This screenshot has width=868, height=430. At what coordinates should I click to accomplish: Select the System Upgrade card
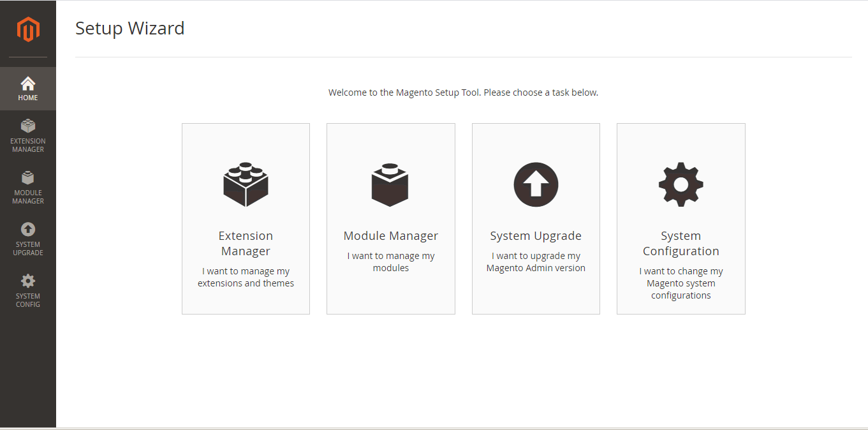pos(536,218)
